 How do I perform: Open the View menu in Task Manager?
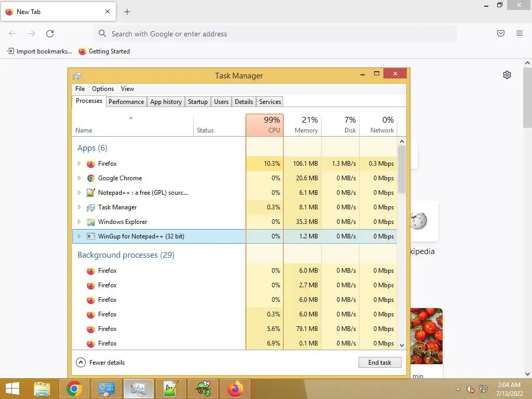tap(128, 89)
